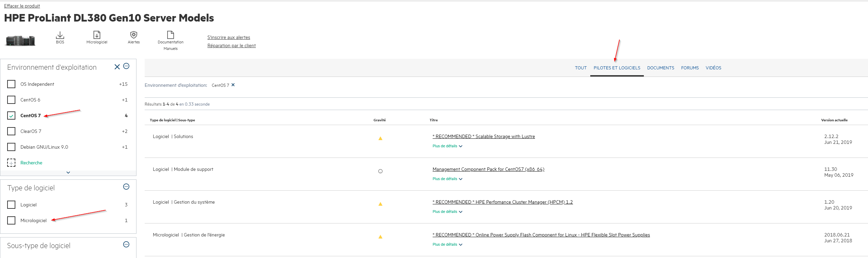This screenshot has height=258, width=868.
Task: Uncheck the CentOS 7 checkbox
Action: pyautogui.click(x=11, y=116)
